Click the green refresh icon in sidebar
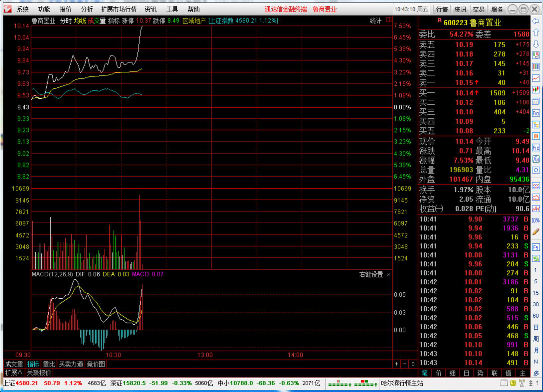Viewport: 543px width, 392px height. [536, 258]
